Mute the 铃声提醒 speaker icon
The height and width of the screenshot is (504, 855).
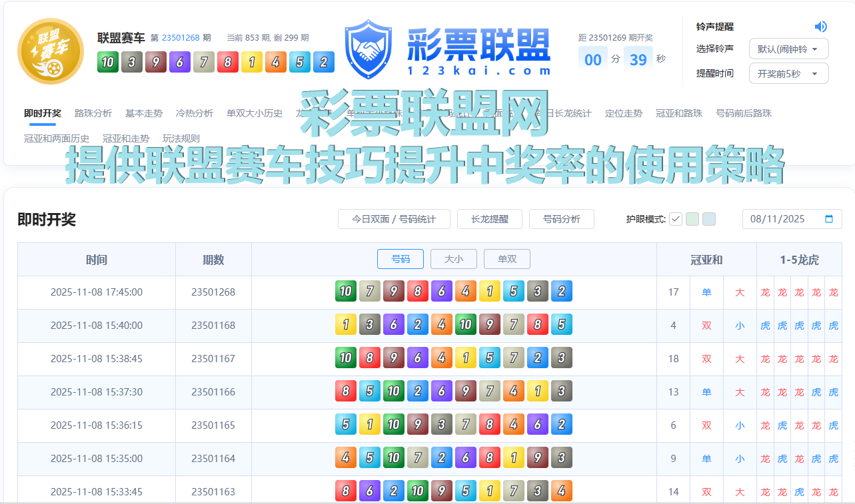820,26
